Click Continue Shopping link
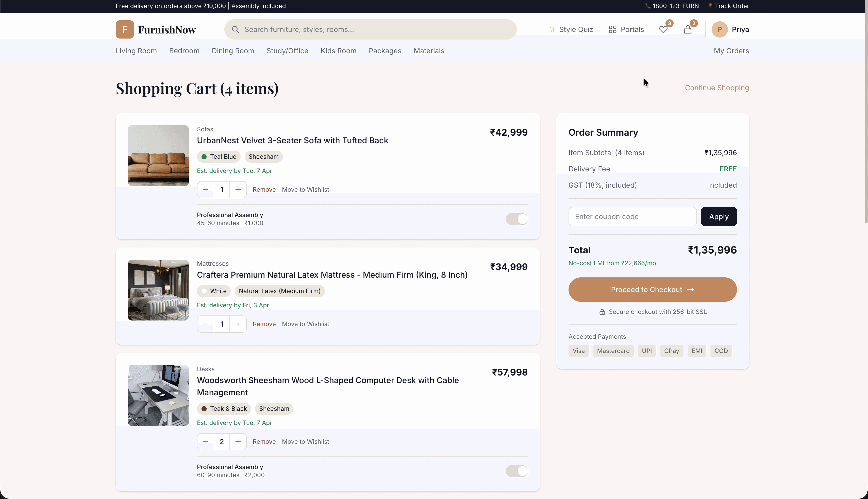The width and height of the screenshot is (868, 499). (x=717, y=88)
